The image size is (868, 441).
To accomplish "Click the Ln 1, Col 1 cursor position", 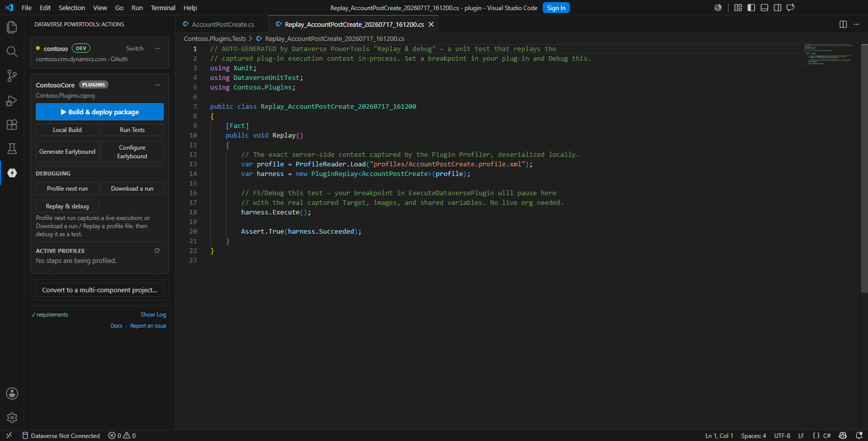I will pyautogui.click(x=719, y=435).
